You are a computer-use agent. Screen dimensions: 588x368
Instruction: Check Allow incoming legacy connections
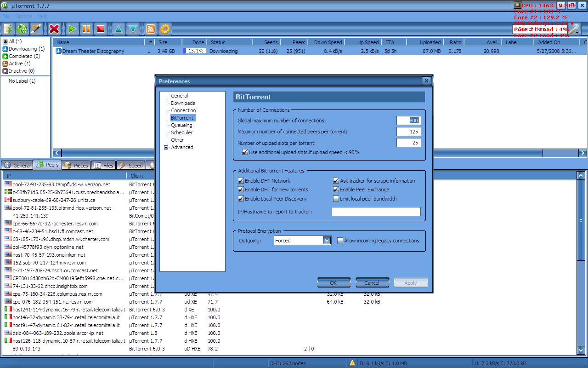[340, 241]
